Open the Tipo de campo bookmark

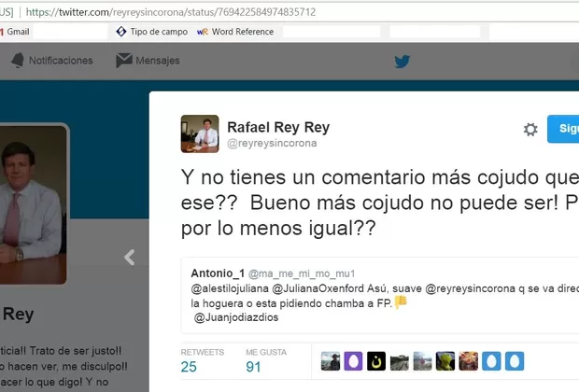pyautogui.click(x=152, y=32)
